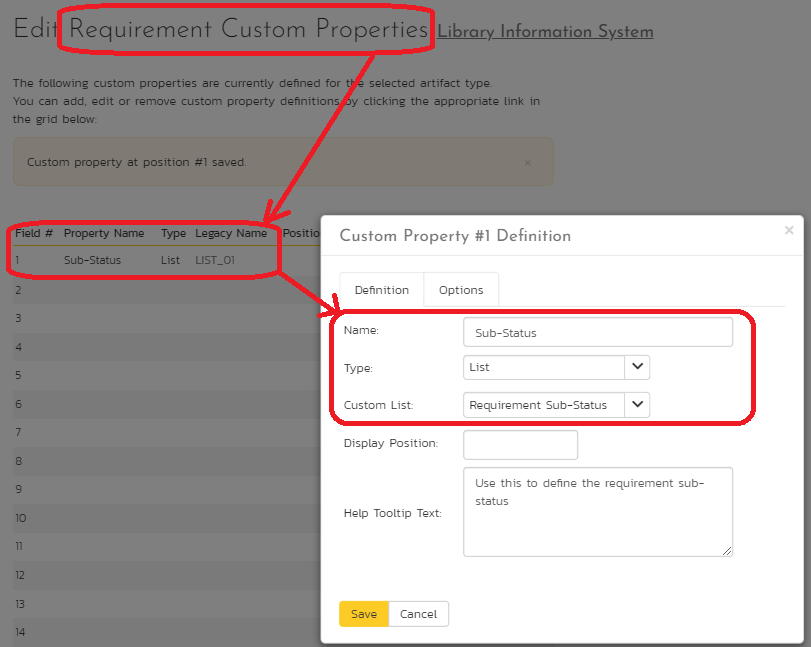Open the Library Information System link
Image resolution: width=811 pixels, height=647 pixels.
point(545,32)
